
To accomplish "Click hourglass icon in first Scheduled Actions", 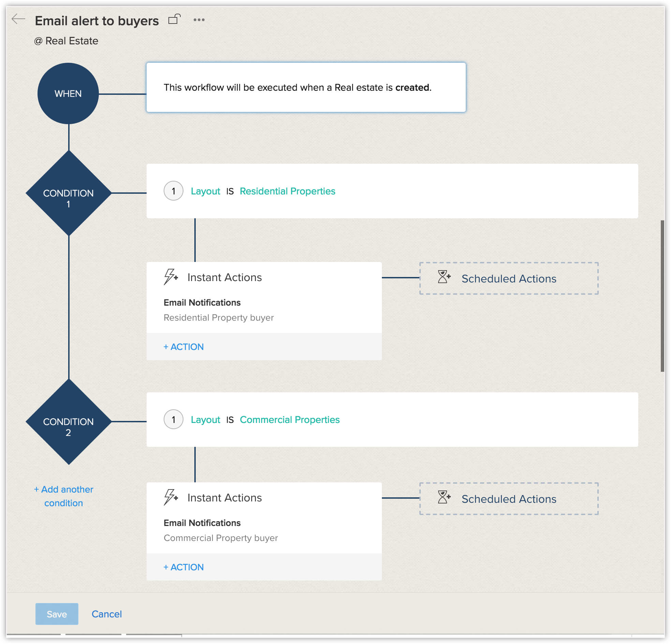I will pyautogui.click(x=444, y=277).
